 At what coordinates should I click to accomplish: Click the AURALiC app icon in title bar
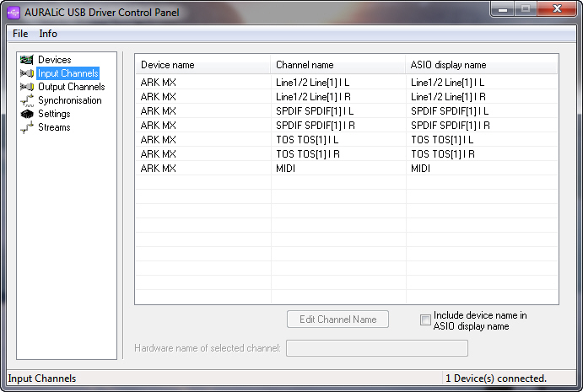tap(13, 13)
